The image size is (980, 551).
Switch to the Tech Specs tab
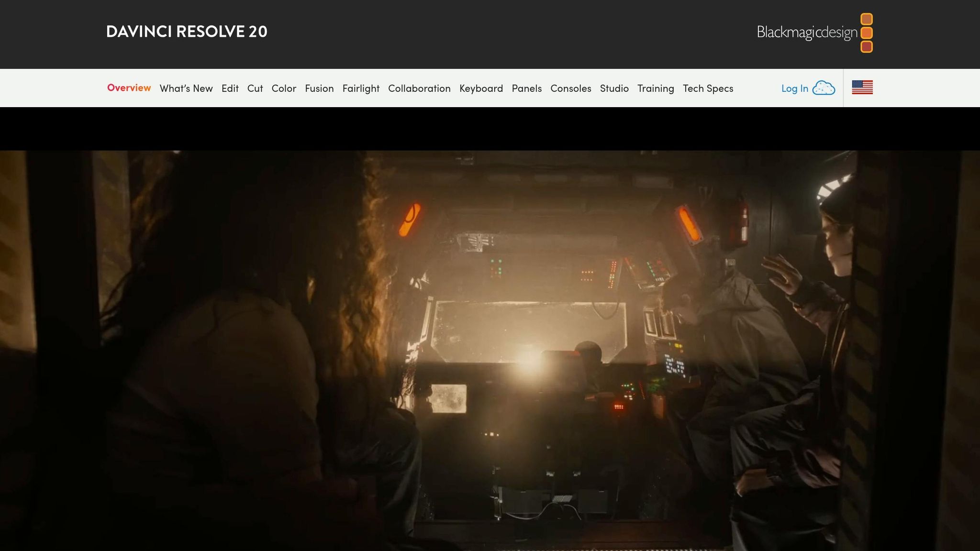[x=707, y=88]
